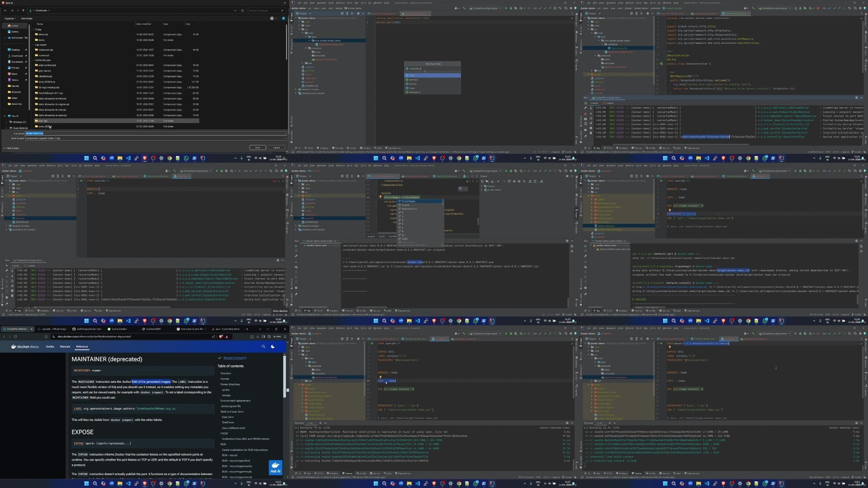Viewport: 868px width, 488px height.
Task: Click Rollback arrow icon in New Java Class IntelliJ window
Action: [560, 8]
